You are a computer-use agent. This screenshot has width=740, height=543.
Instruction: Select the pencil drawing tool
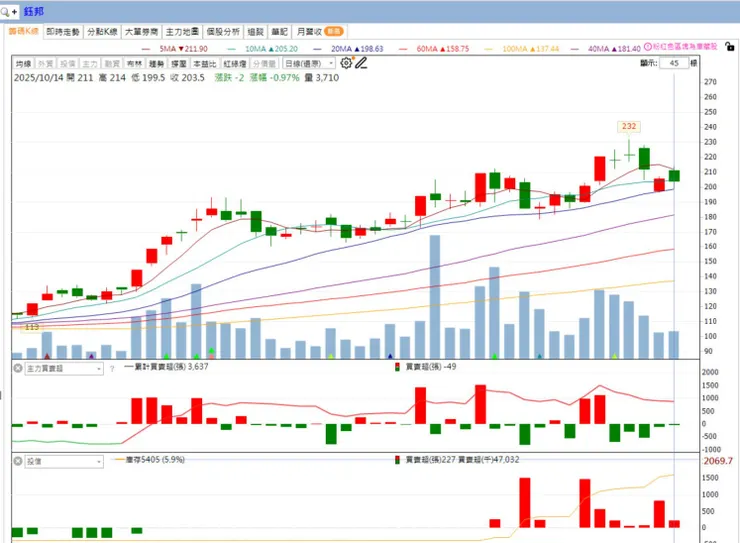coord(361,63)
